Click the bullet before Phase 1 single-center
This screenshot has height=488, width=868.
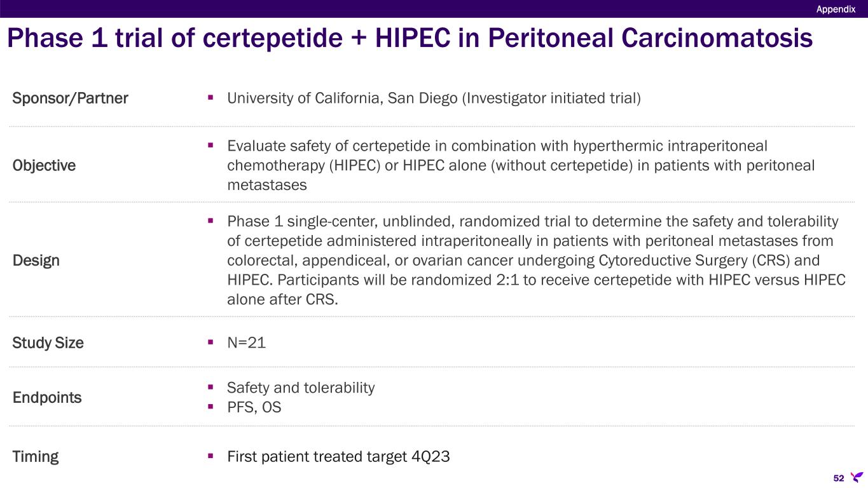pos(212,222)
